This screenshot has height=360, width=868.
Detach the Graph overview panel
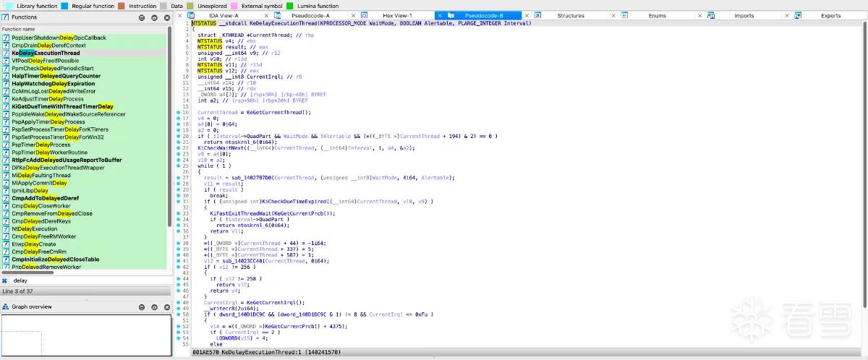(155, 307)
